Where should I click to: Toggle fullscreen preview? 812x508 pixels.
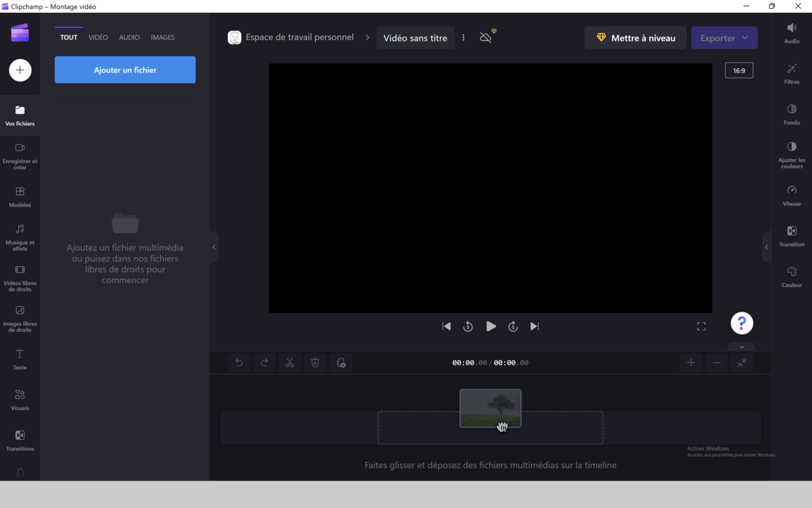[702, 326]
